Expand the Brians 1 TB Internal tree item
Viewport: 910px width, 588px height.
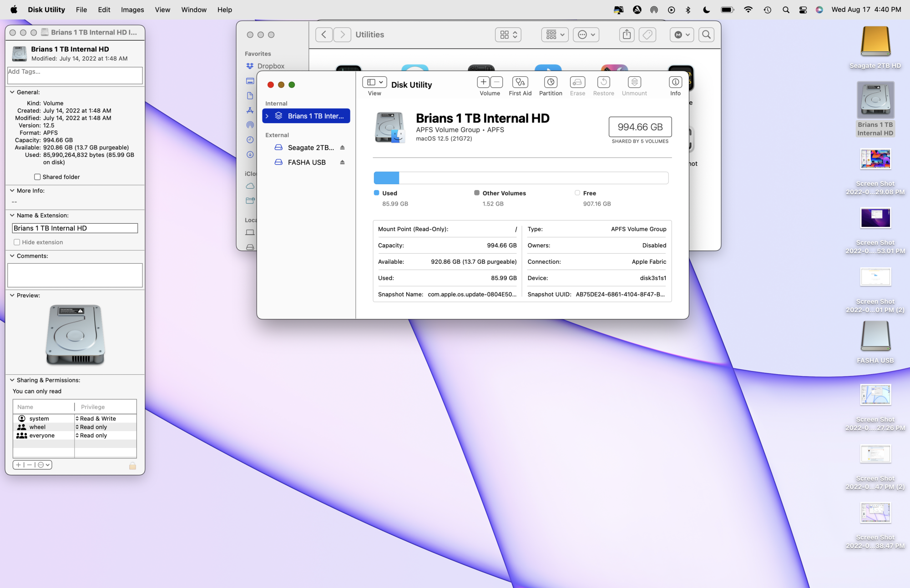pos(267,116)
